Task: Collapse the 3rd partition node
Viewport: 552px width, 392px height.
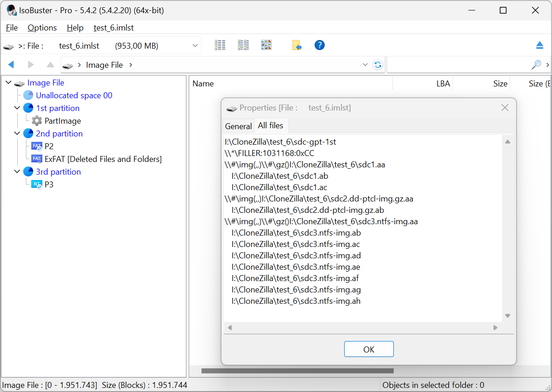Action: tap(17, 171)
